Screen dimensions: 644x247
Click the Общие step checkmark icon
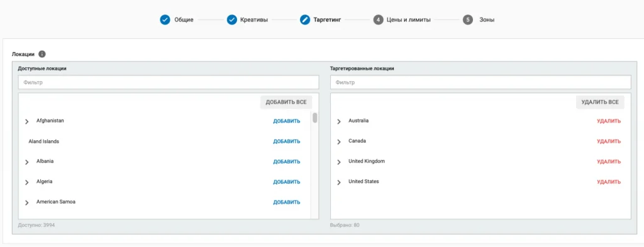[165, 19]
